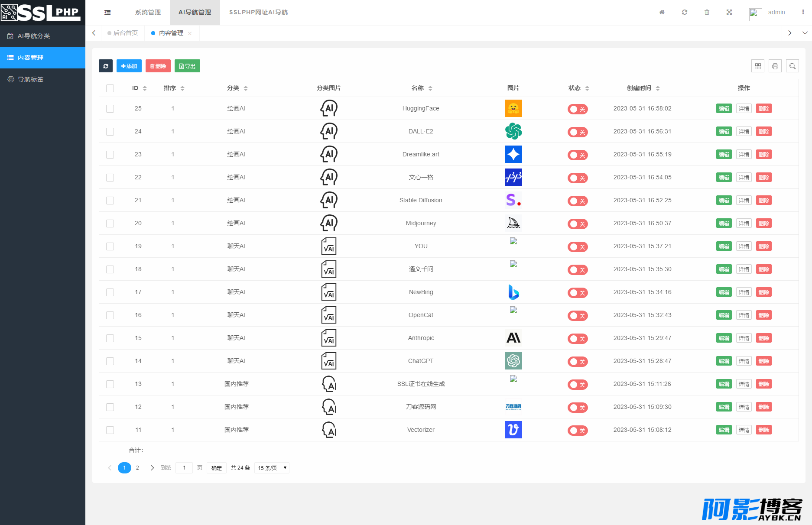
Task: Click the category image in HuggingFace row
Action: coord(328,108)
